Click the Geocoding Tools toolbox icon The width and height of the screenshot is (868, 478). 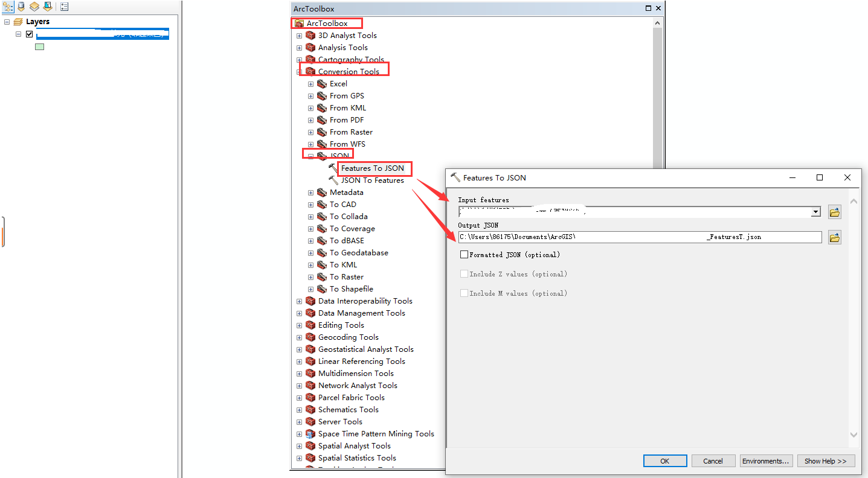[310, 337]
